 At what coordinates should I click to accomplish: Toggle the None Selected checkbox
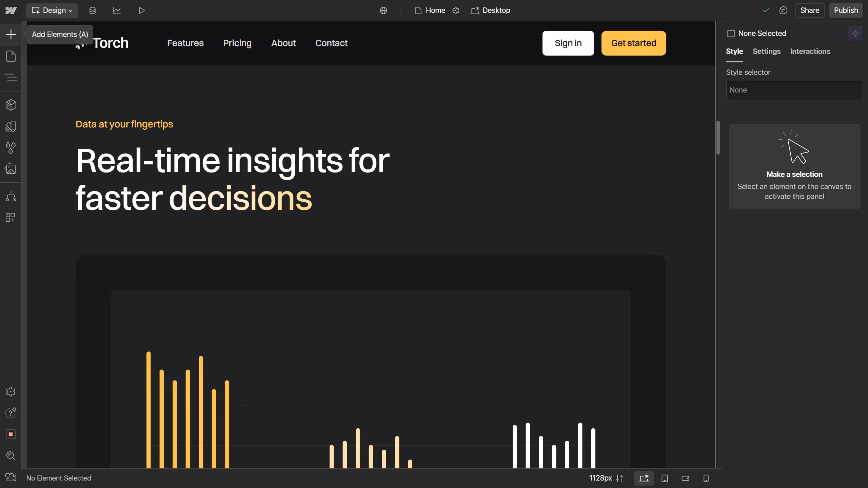click(731, 33)
